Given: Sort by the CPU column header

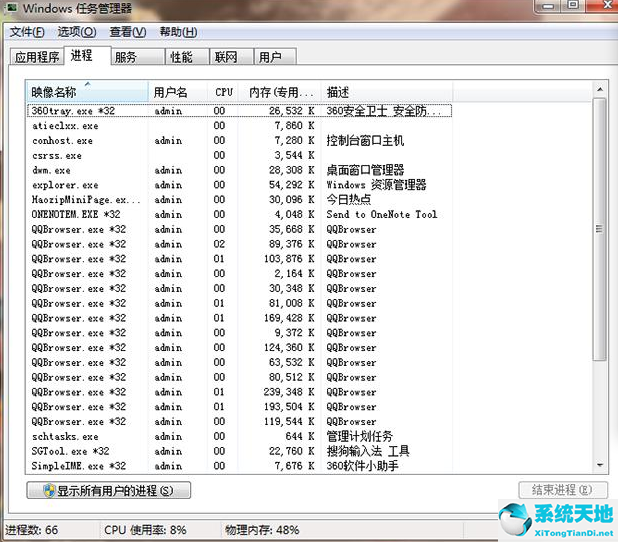Looking at the screenshot, I should click(223, 92).
